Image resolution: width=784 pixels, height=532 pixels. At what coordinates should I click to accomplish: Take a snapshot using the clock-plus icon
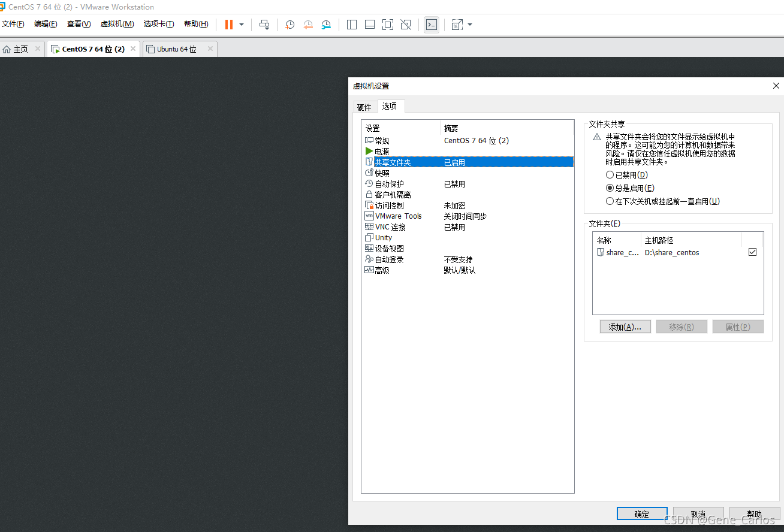(290, 25)
